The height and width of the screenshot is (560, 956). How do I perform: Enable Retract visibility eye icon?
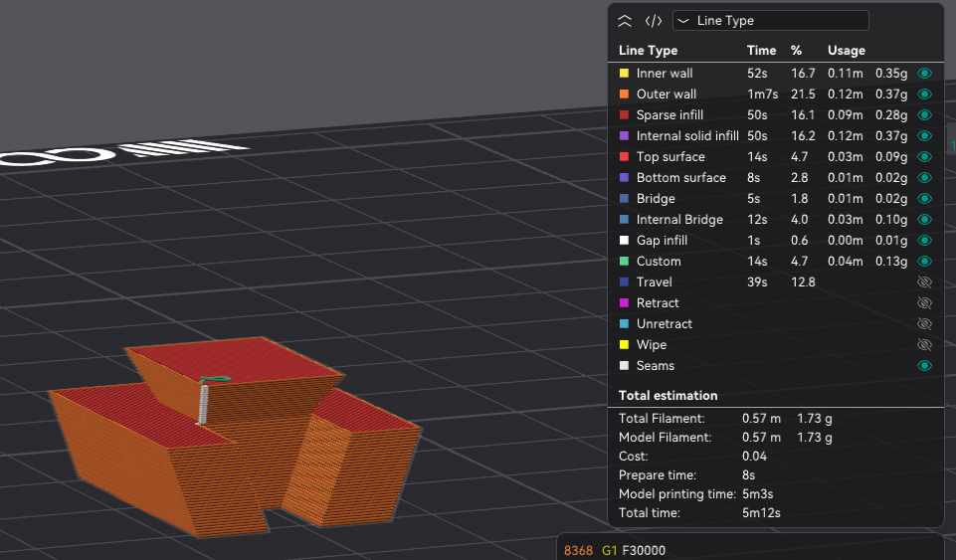coord(924,303)
